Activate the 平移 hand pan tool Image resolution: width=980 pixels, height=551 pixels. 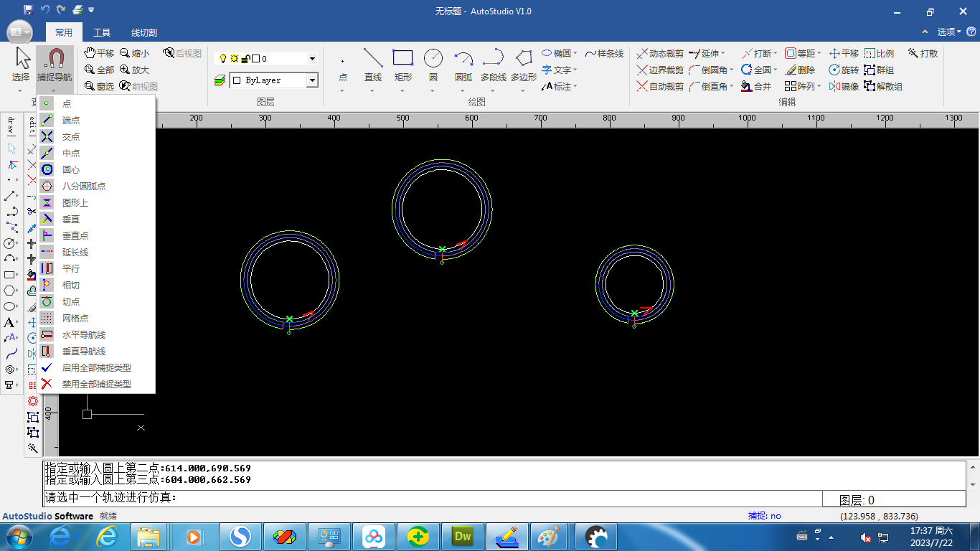(x=99, y=53)
